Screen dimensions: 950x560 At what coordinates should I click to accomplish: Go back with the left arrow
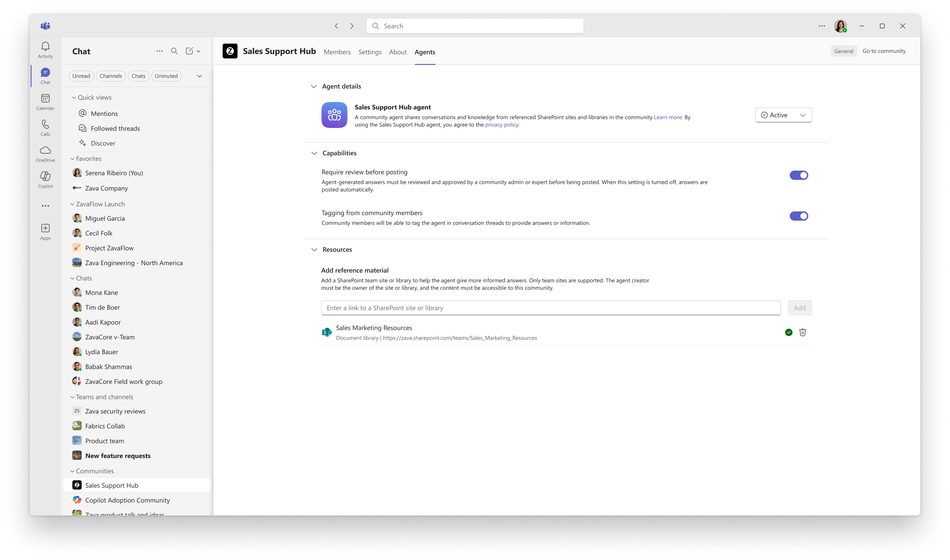(x=336, y=26)
